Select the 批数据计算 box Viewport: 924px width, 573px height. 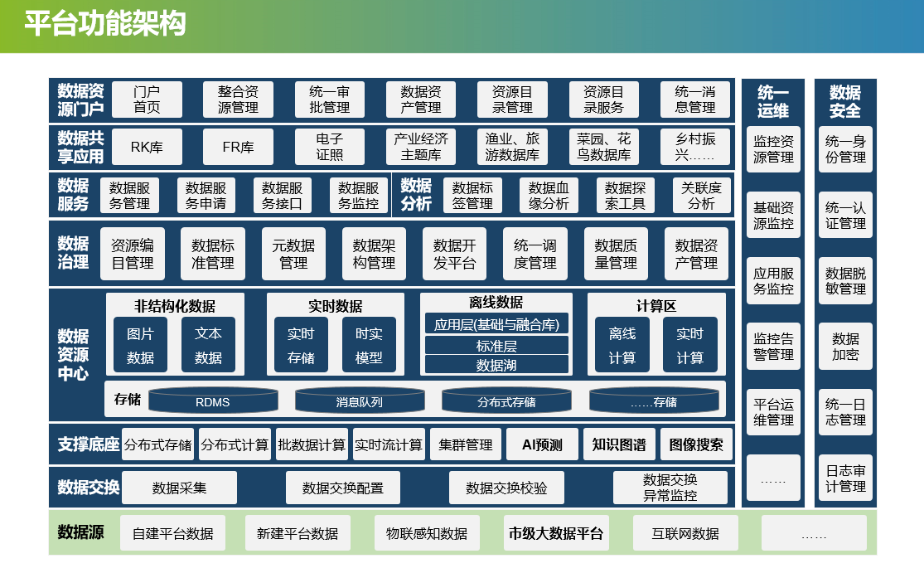[312, 444]
